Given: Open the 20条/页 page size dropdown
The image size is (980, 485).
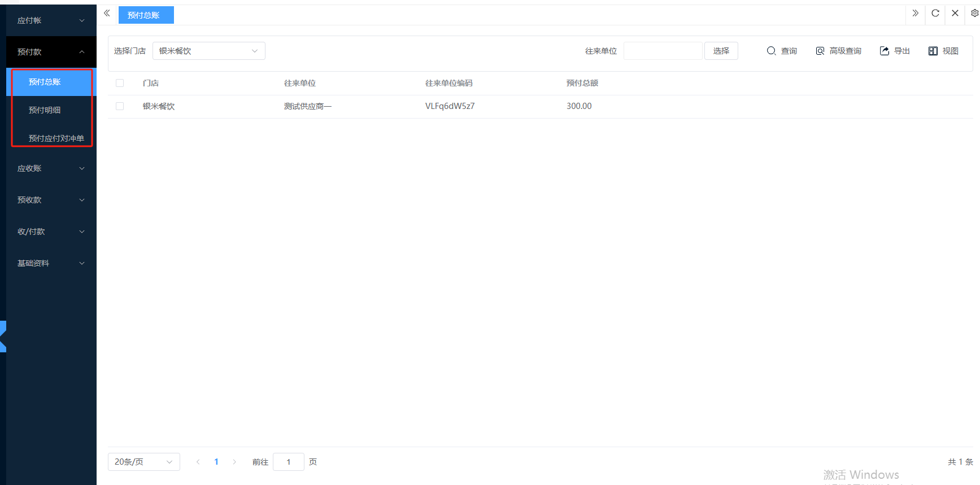Looking at the screenshot, I should pos(143,462).
